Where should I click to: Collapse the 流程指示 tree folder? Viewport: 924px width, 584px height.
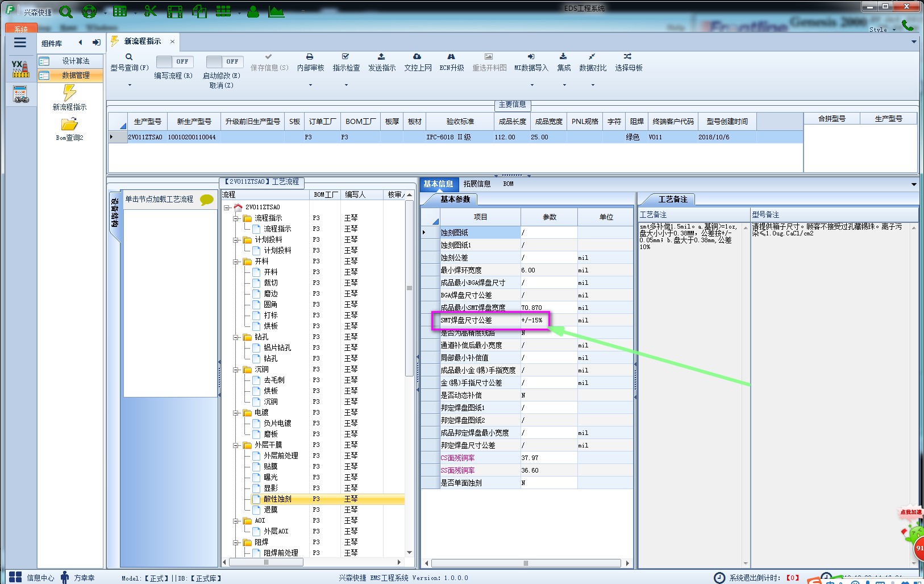click(x=235, y=218)
